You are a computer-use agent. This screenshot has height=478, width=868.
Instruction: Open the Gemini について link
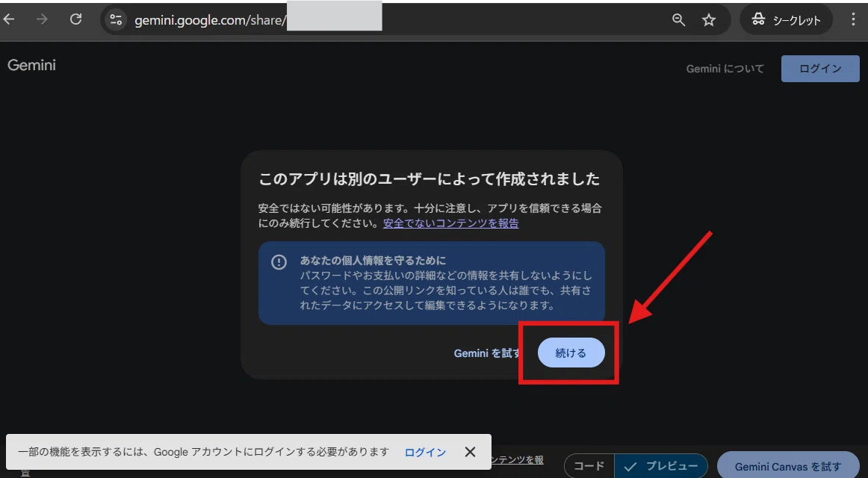tap(725, 69)
